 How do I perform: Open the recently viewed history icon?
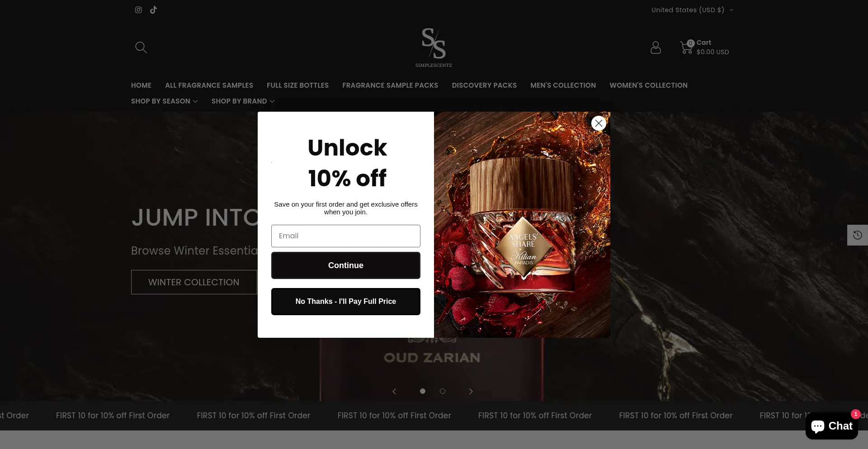[x=857, y=235]
